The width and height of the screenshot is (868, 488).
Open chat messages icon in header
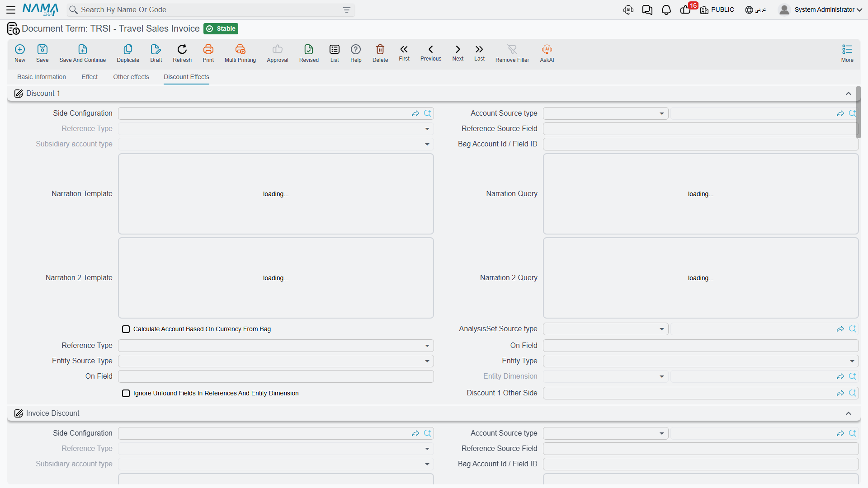coord(647,10)
